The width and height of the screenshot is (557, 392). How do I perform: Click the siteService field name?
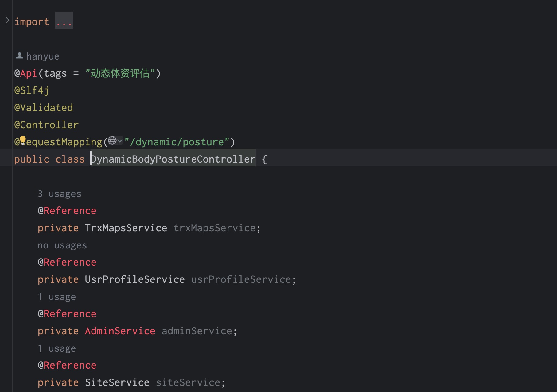(x=188, y=382)
